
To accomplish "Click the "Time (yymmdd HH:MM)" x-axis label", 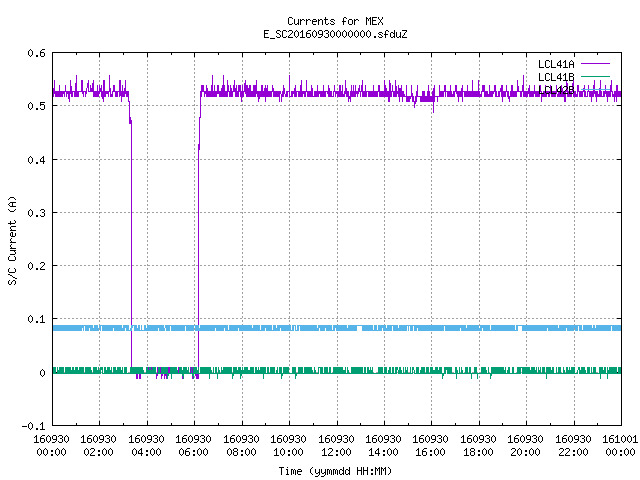I will (335, 471).
